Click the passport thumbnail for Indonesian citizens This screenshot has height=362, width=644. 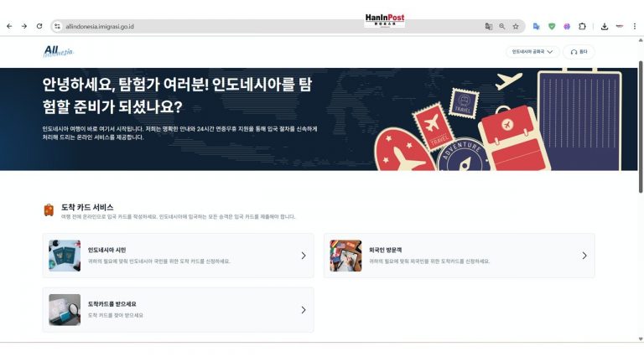(x=65, y=256)
